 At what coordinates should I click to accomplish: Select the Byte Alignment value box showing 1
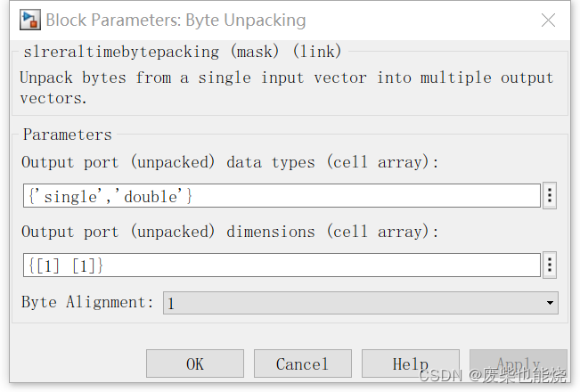click(356, 303)
